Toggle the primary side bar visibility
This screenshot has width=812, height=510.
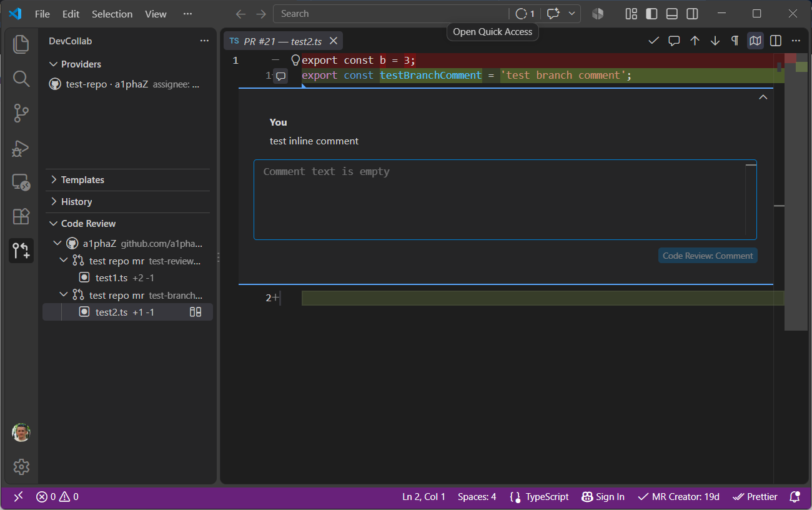coord(651,14)
